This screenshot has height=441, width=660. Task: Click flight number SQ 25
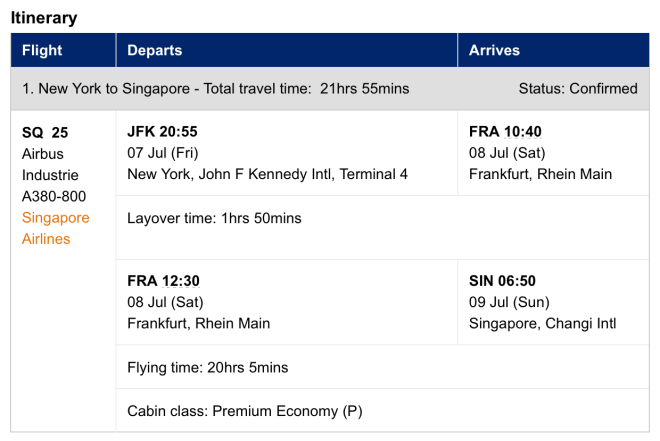click(x=45, y=132)
